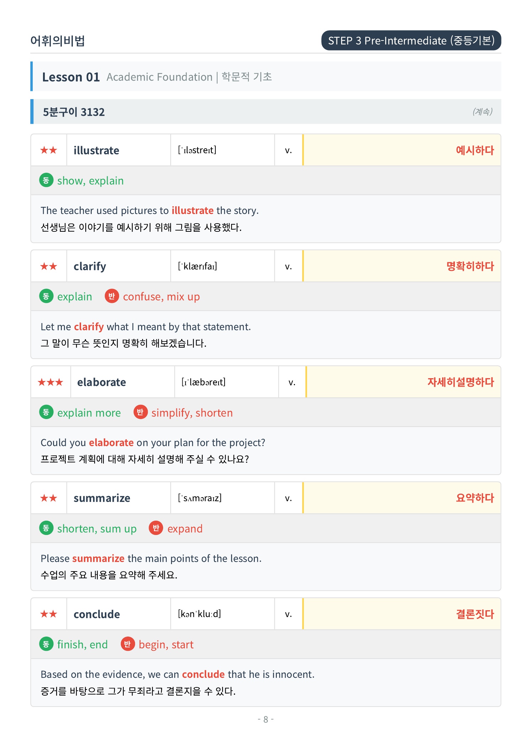532x756 pixels.
Task: Click the three-star rating for elaborate
Action: coord(50,382)
